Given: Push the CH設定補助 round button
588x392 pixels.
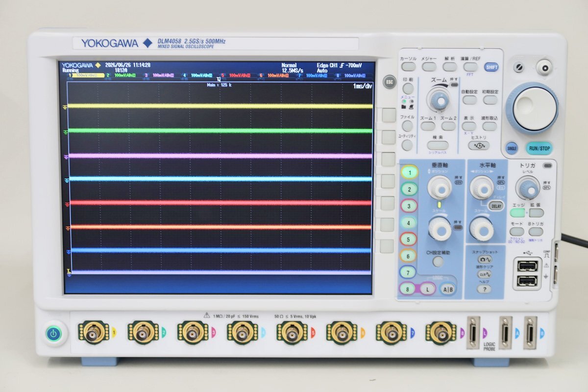Looking at the screenshot, I should tap(438, 261).
